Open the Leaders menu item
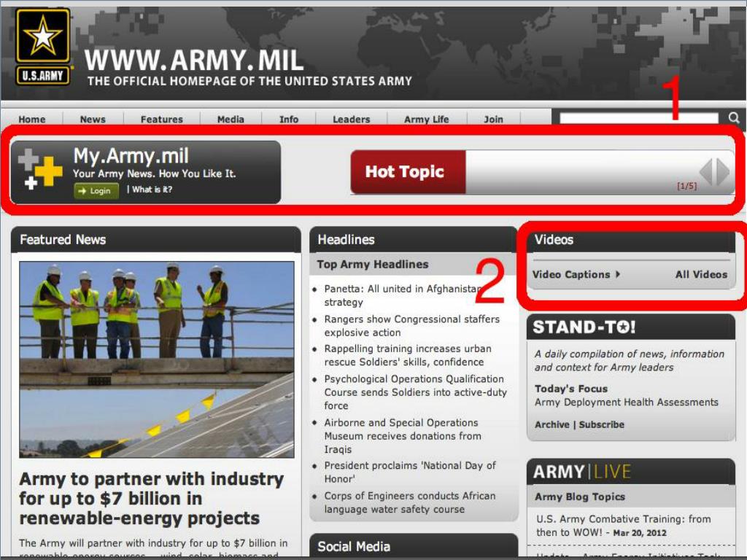 click(x=351, y=119)
